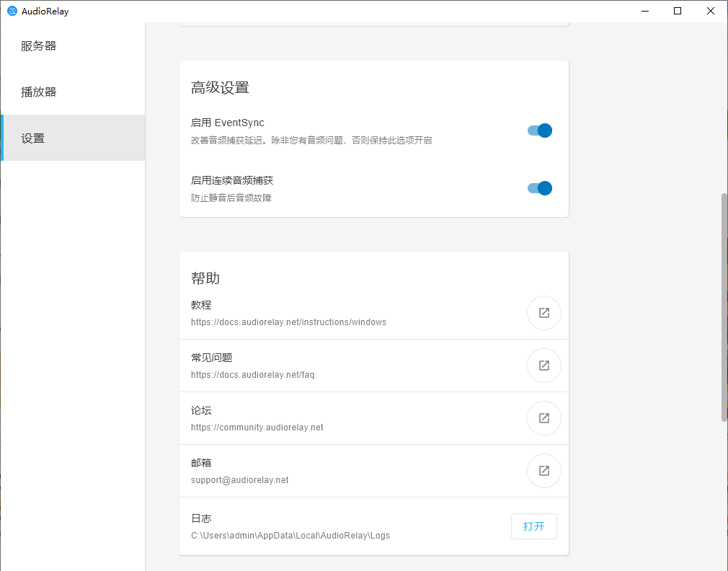The image size is (728, 571).
Task: Click the AudioRelay app logo icon
Action: pyautogui.click(x=12, y=11)
